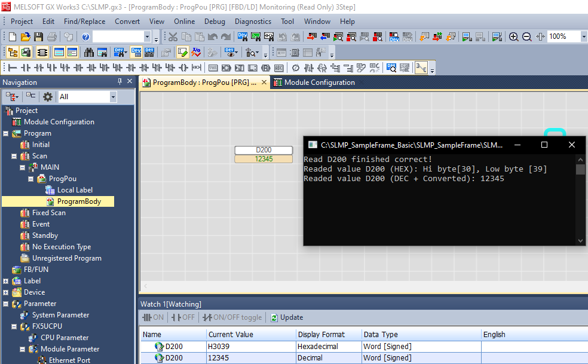Click ON/OFF toggle in Watch toolbar
The height and width of the screenshot is (364, 588).
pos(232,317)
